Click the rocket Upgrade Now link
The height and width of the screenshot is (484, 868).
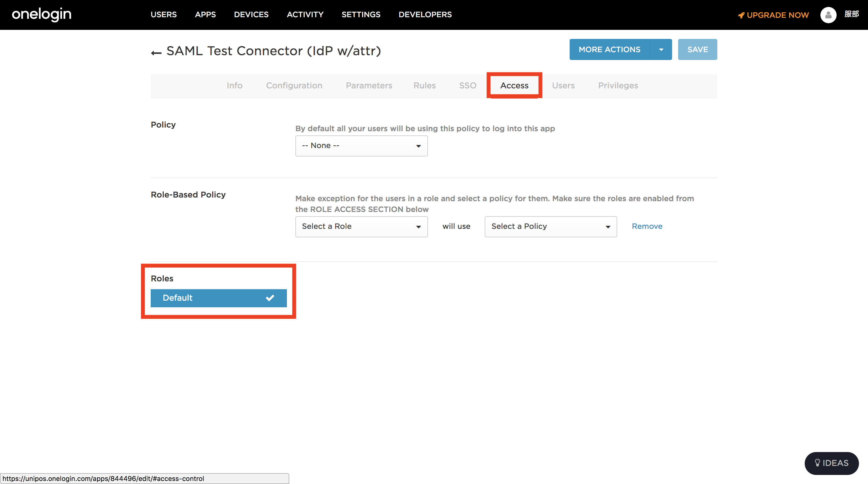(x=773, y=15)
